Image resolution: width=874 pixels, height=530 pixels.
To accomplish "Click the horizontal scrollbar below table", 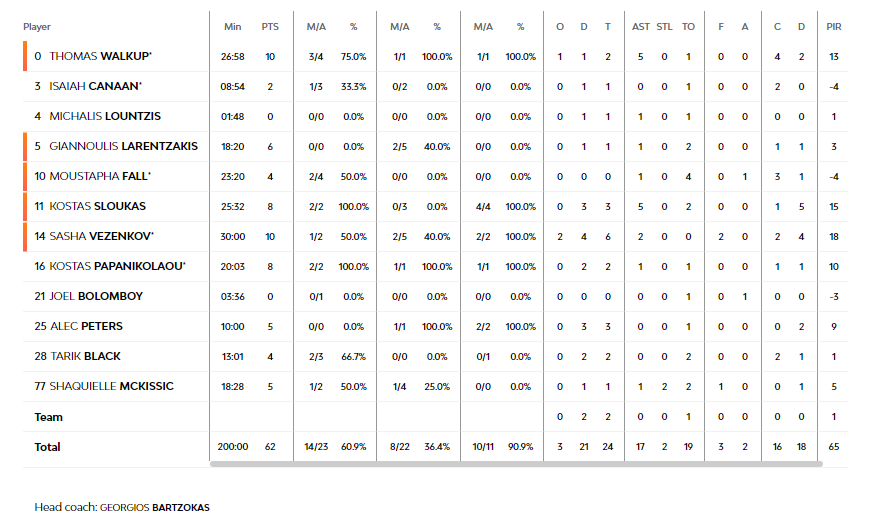I will point(516,464).
